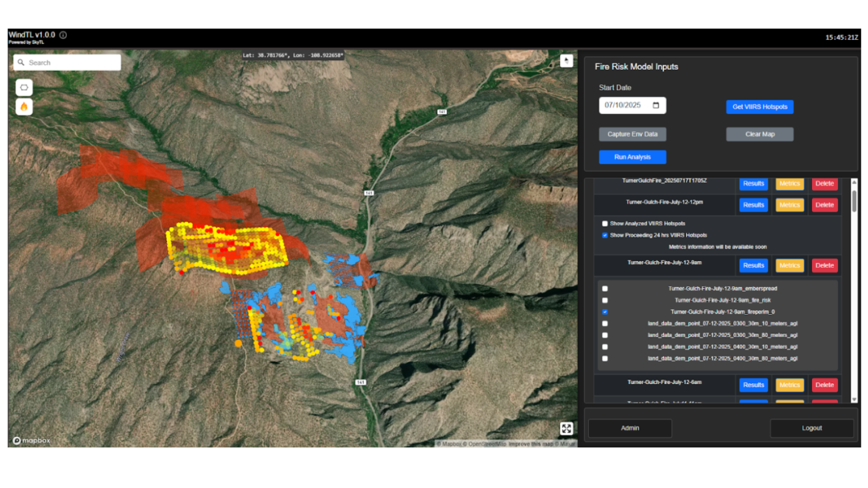Click Improve this map link
The height and width of the screenshot is (488, 868).
pyautogui.click(x=531, y=444)
